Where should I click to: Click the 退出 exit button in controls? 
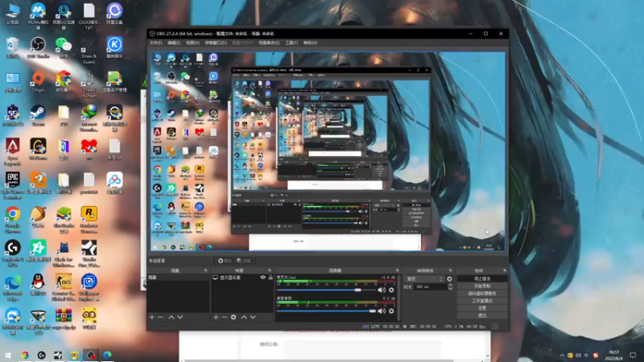click(x=482, y=315)
